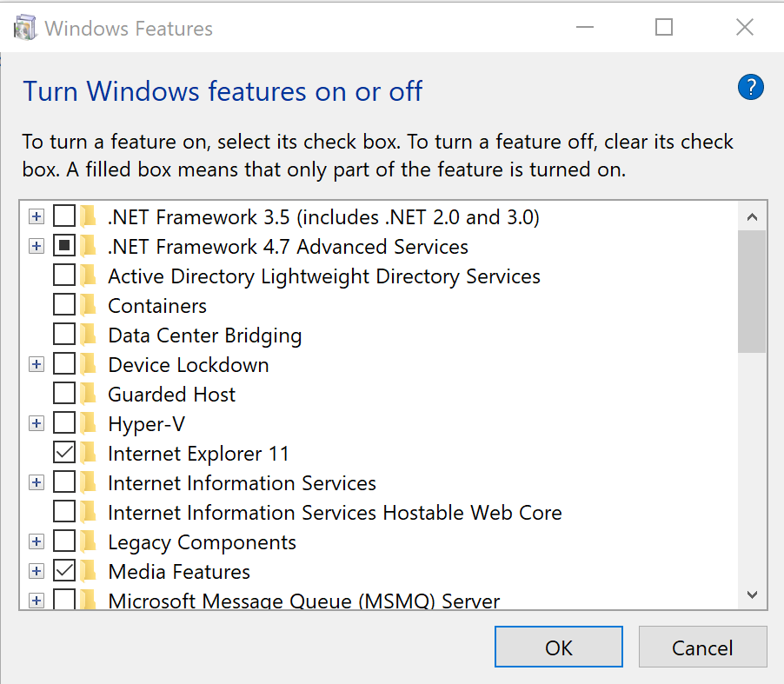Uncheck Internet Explorer 11

(64, 452)
